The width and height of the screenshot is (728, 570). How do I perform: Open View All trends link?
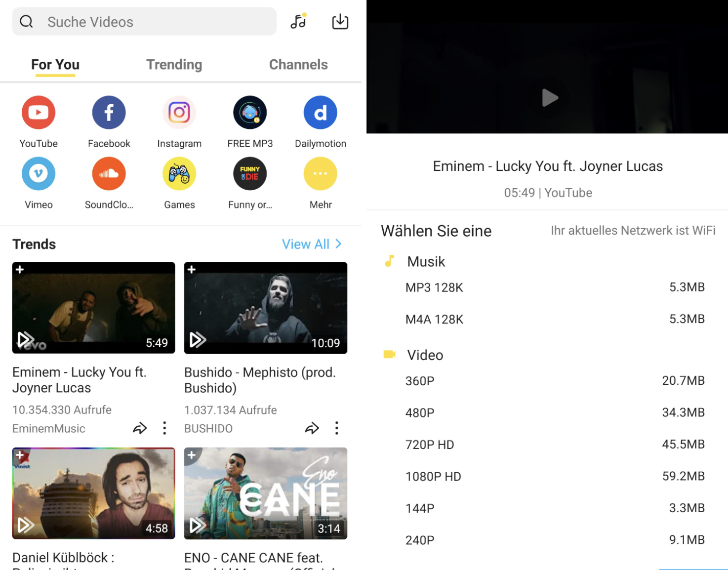[306, 244]
